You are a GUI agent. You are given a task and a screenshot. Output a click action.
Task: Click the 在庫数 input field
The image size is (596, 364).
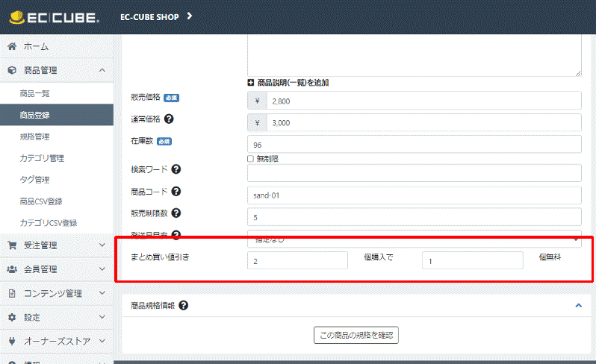(x=414, y=145)
